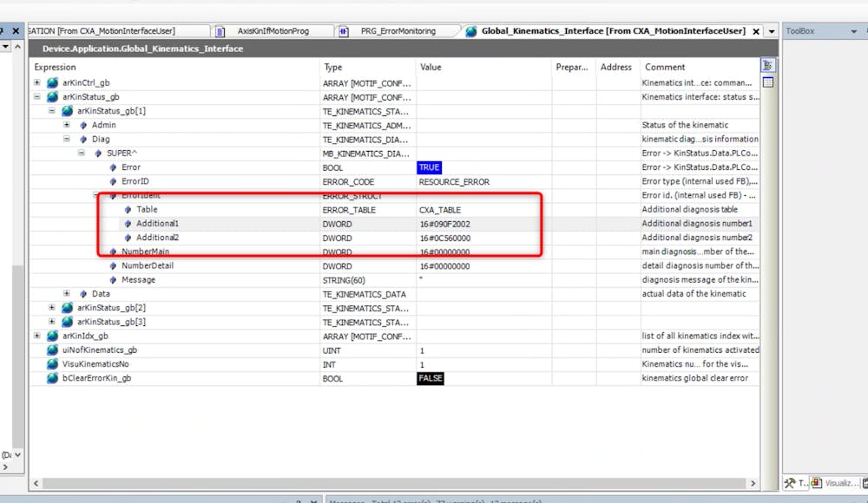Click the table view icon below the sort icon
Screen dimensions: 868x503
point(767,81)
